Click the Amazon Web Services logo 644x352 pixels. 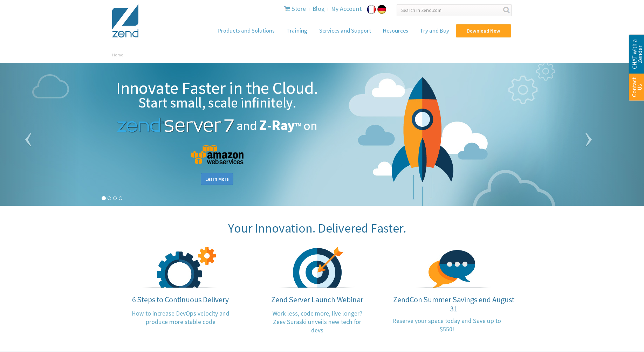pyautogui.click(x=217, y=154)
